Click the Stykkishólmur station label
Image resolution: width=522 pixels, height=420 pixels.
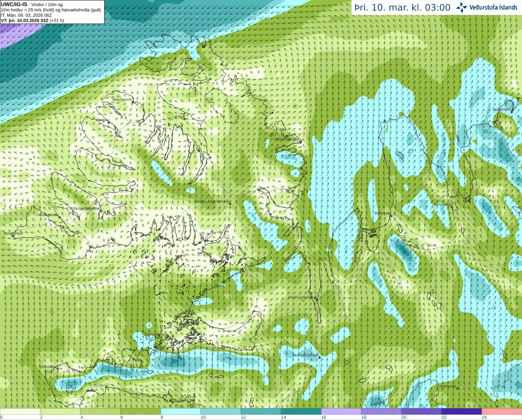pos(156,334)
